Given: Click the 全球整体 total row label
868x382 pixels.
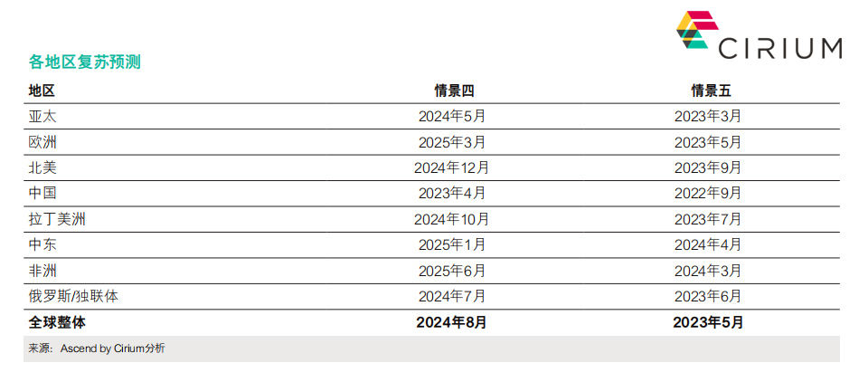Looking at the screenshot, I should (57, 322).
